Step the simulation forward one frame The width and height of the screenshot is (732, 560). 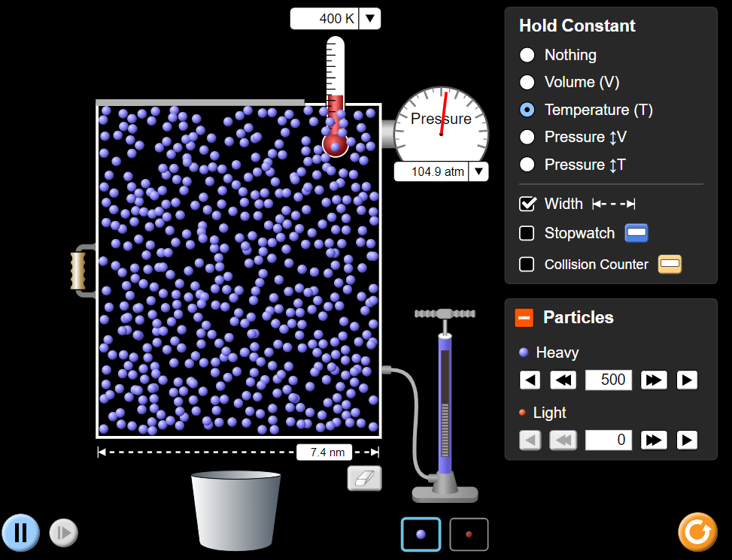[63, 532]
